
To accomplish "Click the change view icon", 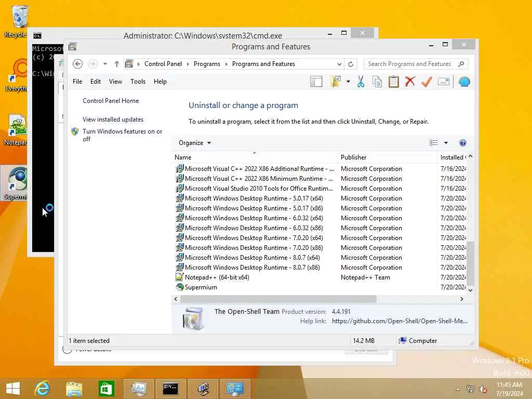I will [x=434, y=143].
